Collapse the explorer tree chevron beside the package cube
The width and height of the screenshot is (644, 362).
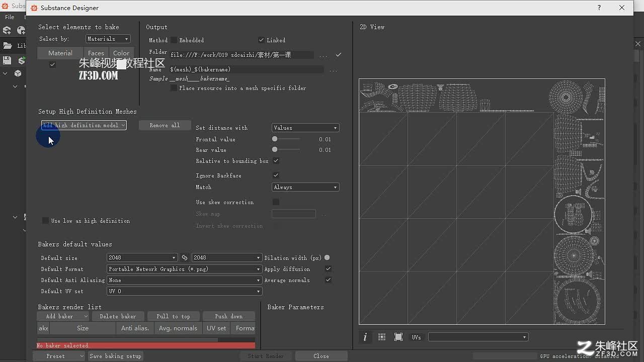coord(5,73)
